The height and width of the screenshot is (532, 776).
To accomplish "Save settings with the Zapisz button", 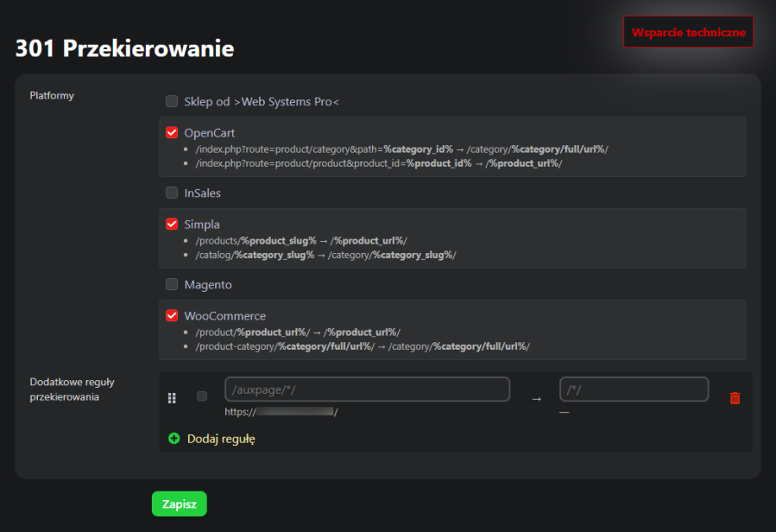I will [x=179, y=504].
